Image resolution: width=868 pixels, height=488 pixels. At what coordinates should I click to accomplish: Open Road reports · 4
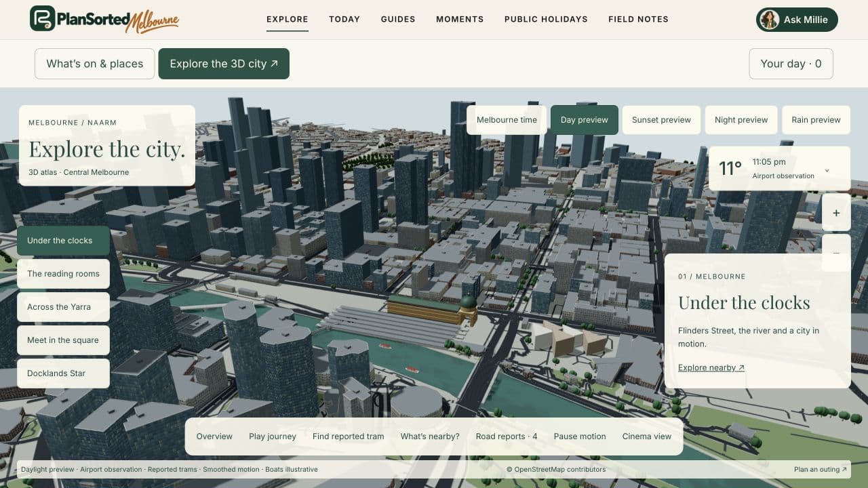tap(507, 436)
